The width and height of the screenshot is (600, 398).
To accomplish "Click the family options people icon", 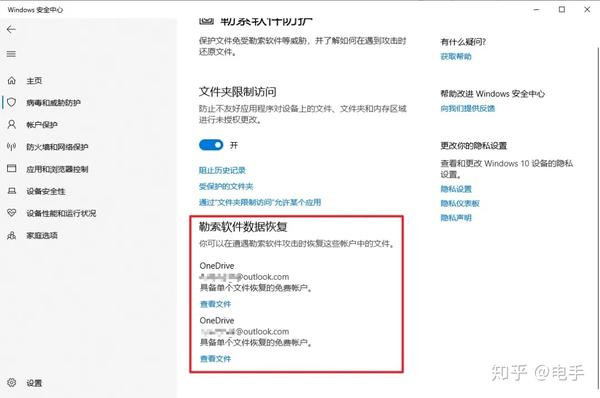I will tap(11, 235).
